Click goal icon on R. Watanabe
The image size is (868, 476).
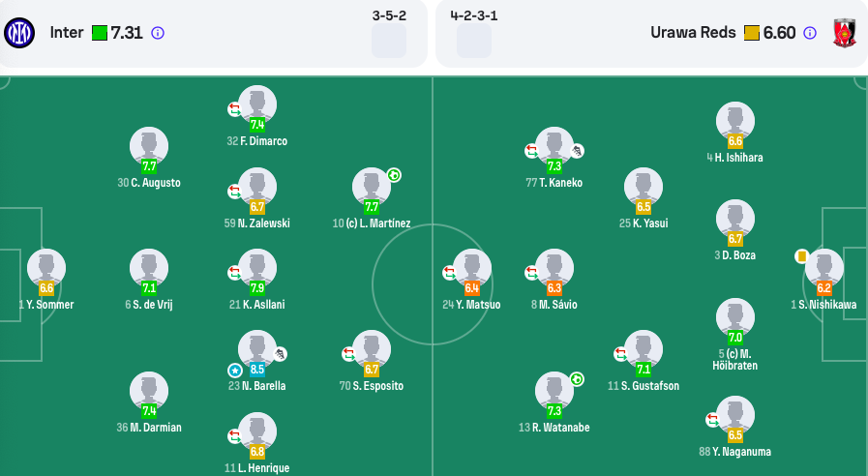(x=577, y=379)
